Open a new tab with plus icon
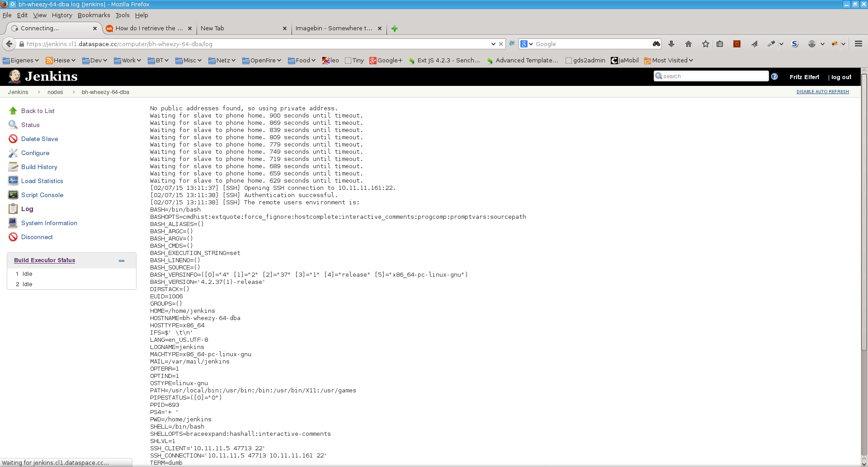868x467 pixels. click(395, 28)
